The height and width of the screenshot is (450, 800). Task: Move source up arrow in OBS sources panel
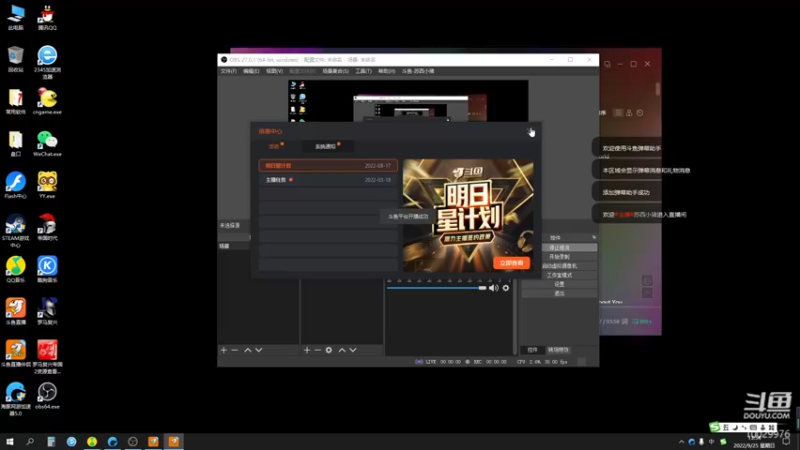tap(342, 350)
